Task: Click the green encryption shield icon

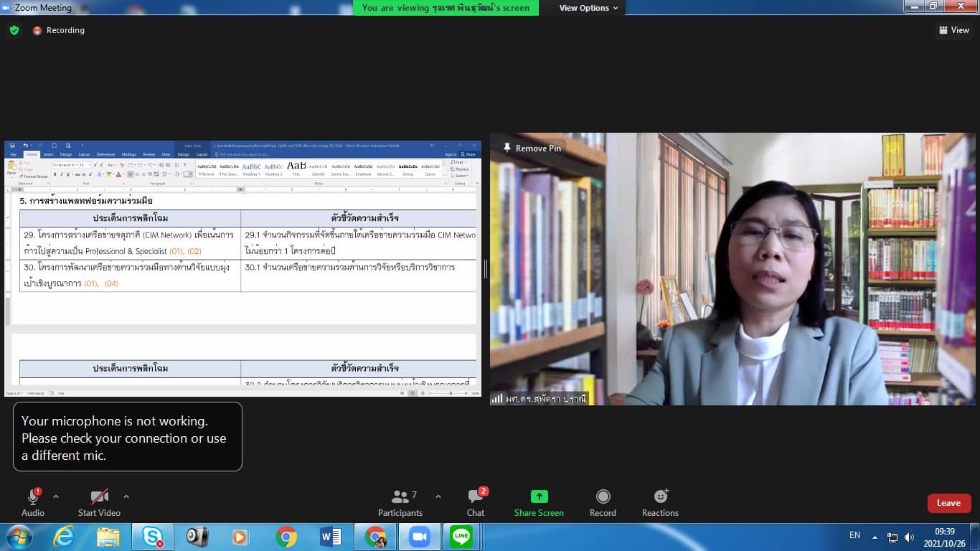Action: point(14,30)
